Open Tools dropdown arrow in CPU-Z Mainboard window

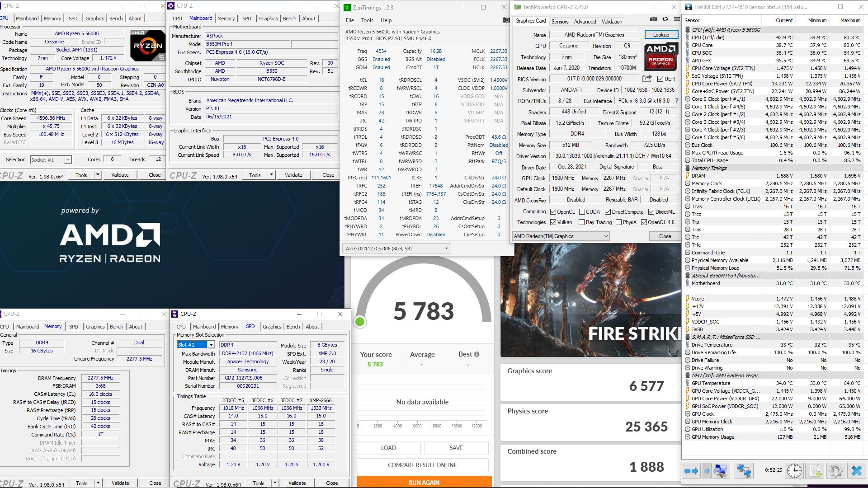[x=271, y=175]
